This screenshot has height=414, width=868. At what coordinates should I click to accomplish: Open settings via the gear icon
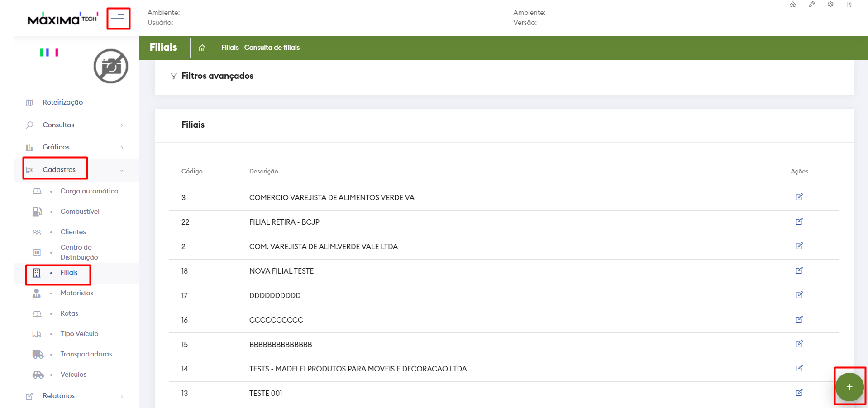(x=830, y=5)
